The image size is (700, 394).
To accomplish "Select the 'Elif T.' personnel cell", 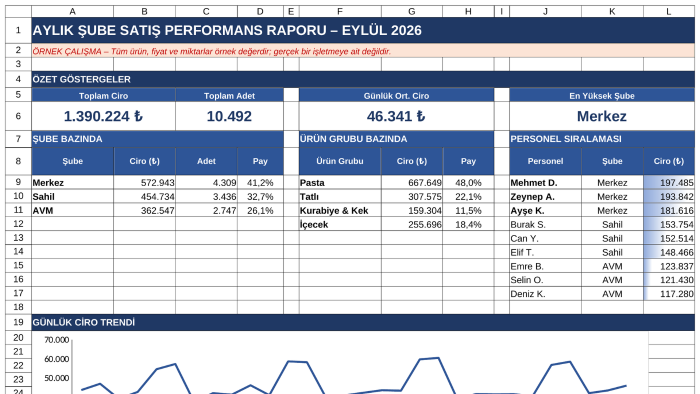I will coord(545,252).
